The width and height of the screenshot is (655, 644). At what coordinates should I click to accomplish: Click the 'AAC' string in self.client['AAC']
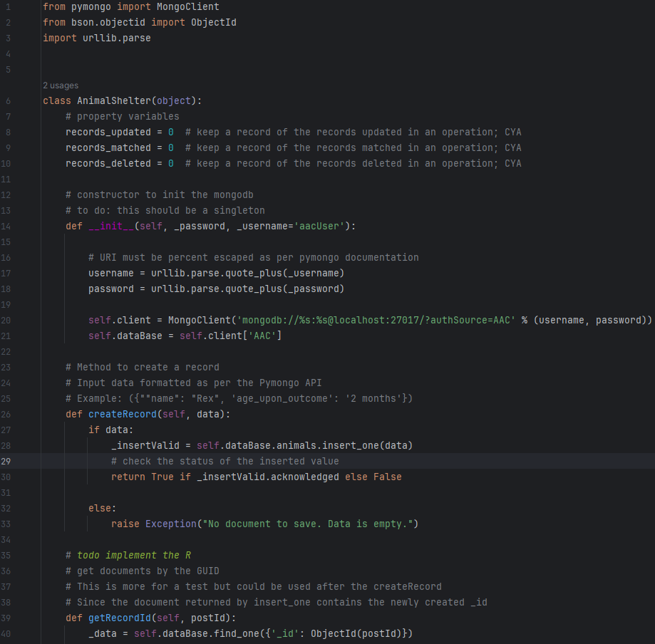click(262, 336)
